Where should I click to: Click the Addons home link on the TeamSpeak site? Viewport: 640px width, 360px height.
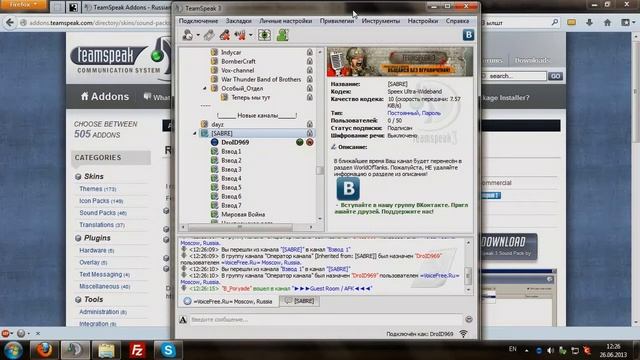coord(104,97)
